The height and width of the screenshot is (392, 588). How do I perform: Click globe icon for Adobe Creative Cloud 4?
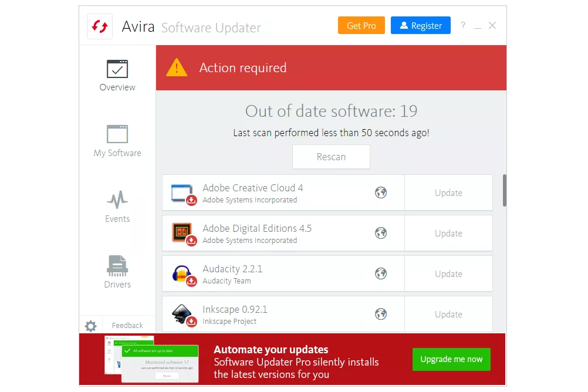[x=381, y=192]
